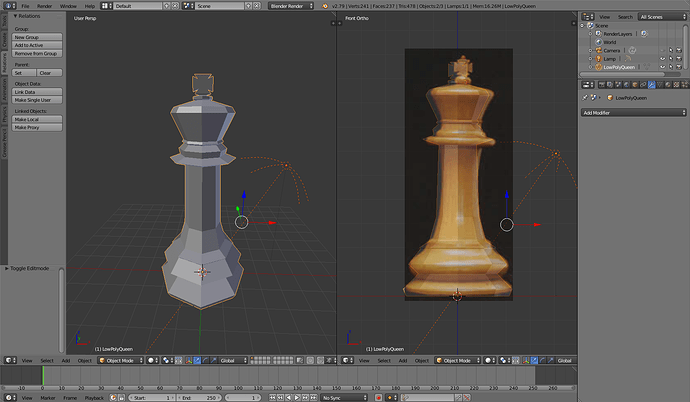Image resolution: width=690 pixels, height=402 pixels.
Task: Open the Add Modifier dropdown
Action: pyautogui.click(x=633, y=113)
